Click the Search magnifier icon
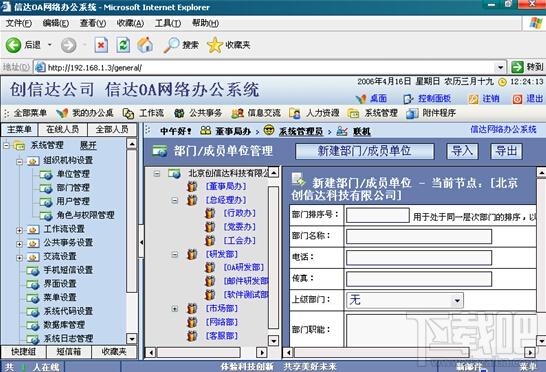Screen dimensions: 546x372 (x=171, y=45)
